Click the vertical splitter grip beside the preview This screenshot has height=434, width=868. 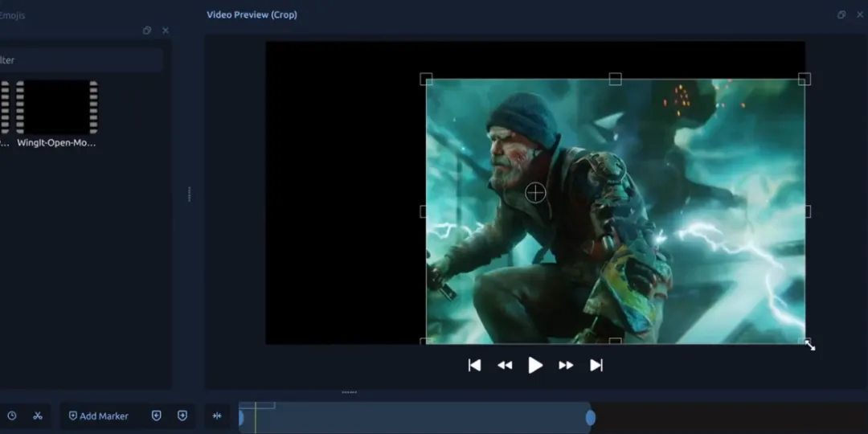[190, 194]
